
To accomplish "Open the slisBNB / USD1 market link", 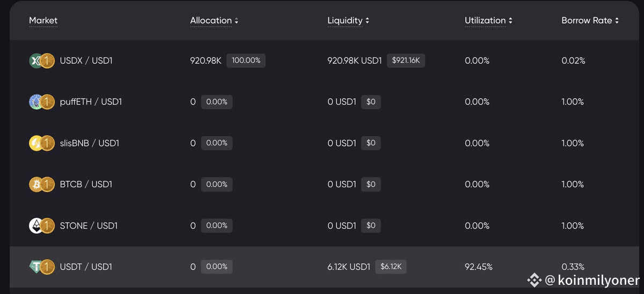I will [90, 143].
